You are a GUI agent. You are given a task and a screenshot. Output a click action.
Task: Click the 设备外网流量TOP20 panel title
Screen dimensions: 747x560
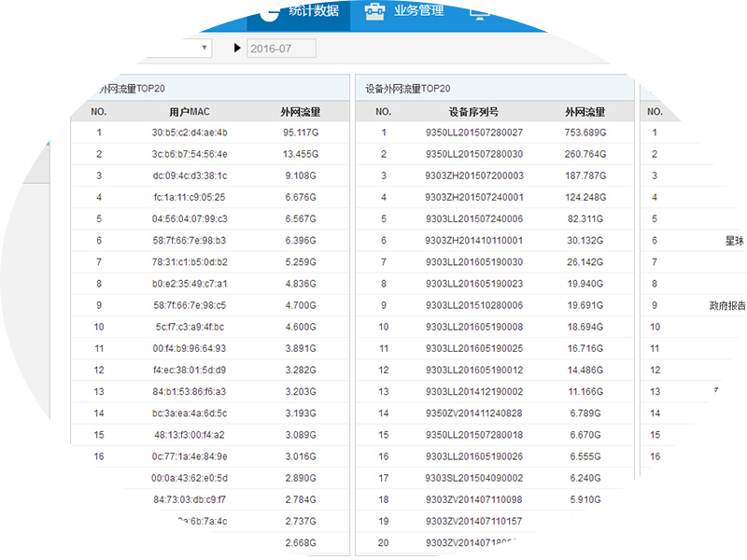click(x=408, y=89)
